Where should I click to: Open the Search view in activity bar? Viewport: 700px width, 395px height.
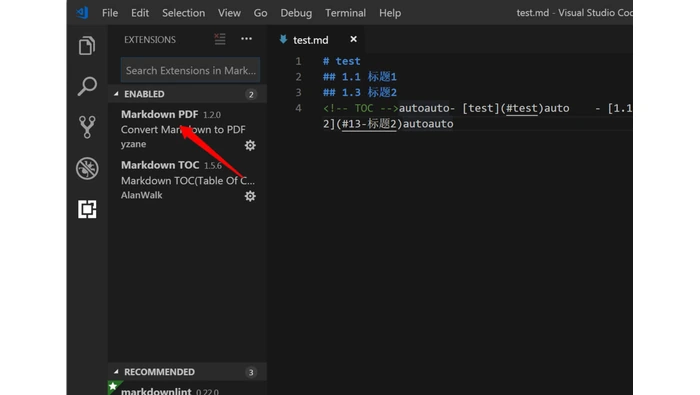(x=87, y=86)
